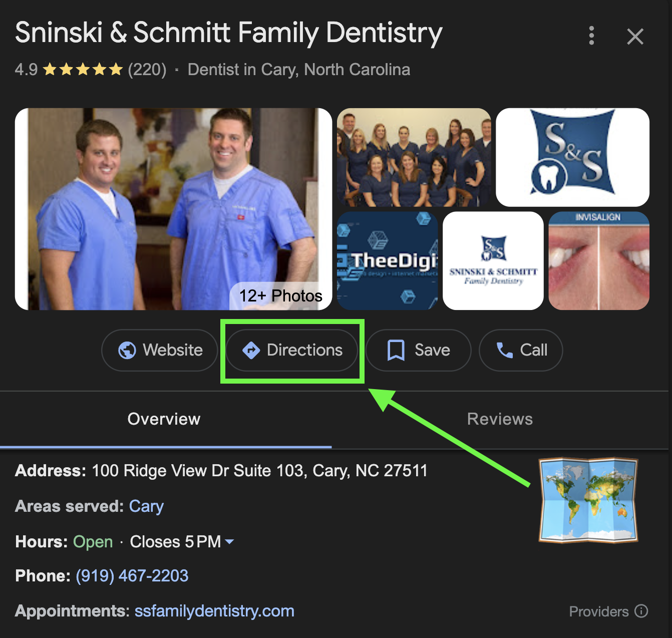The image size is (672, 638).
Task: Click the Sninski & Schmitt Family Dentistry title
Action: [229, 33]
